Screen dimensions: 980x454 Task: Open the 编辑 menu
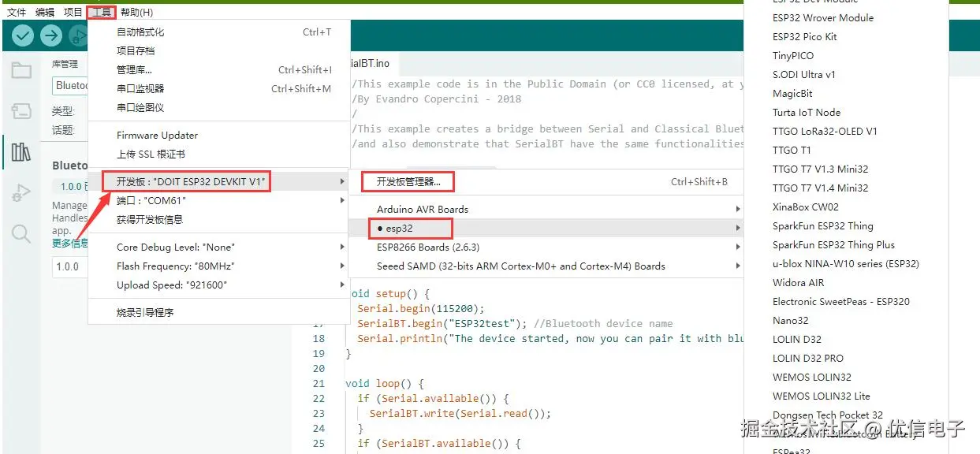pos(45,13)
